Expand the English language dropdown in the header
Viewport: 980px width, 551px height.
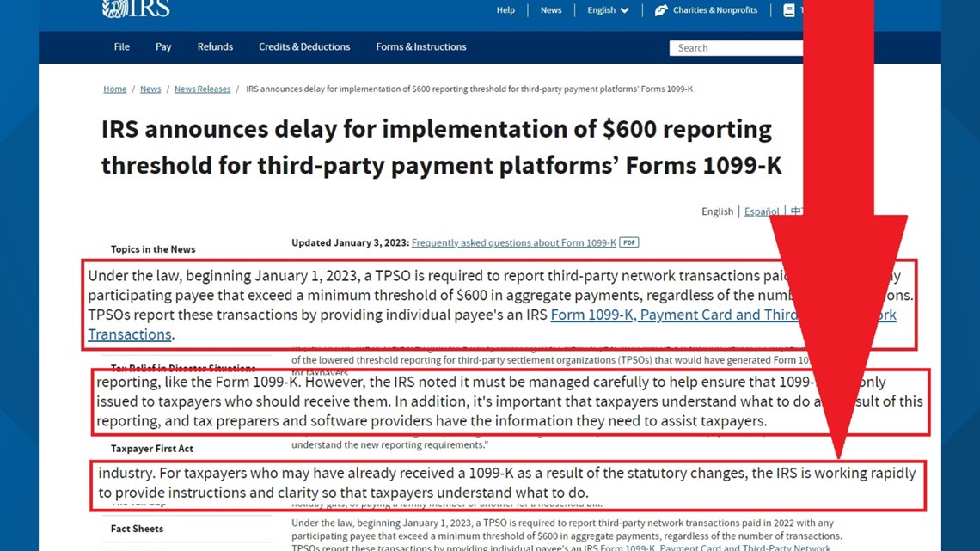608,10
